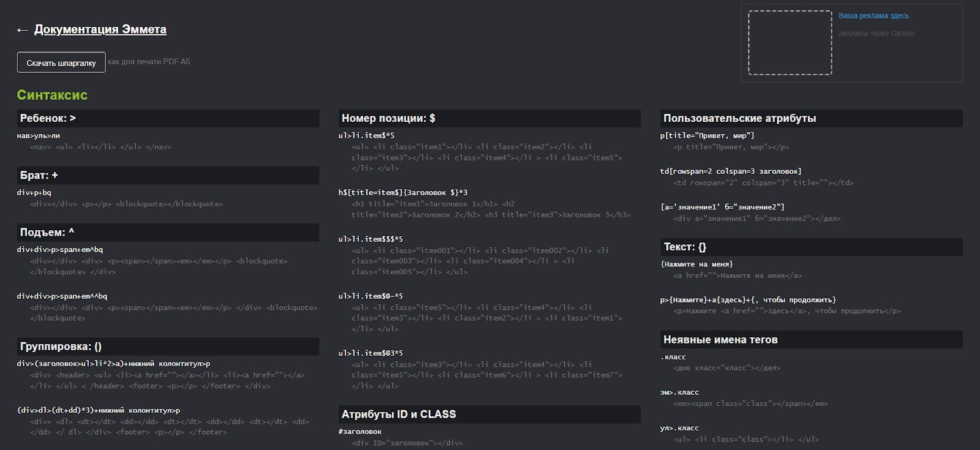Click the back arrow beside Документация Эммета
This screenshot has height=450, width=980.
23,30
